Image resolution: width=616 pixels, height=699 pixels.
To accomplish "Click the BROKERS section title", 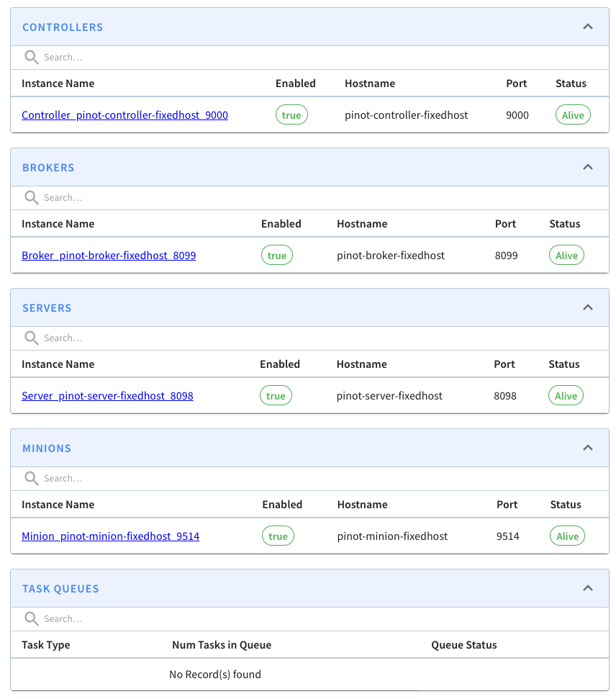I will [49, 168].
